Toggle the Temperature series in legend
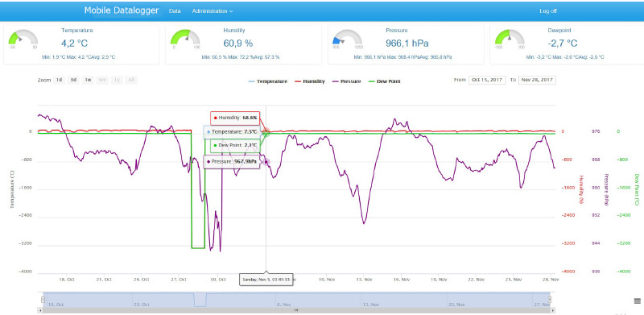This screenshot has height=315, width=644. pos(268,81)
